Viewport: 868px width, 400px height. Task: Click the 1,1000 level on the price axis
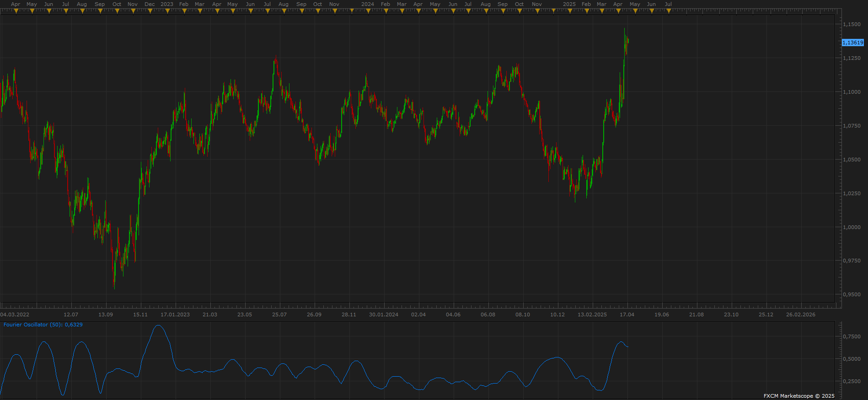pyautogui.click(x=852, y=92)
